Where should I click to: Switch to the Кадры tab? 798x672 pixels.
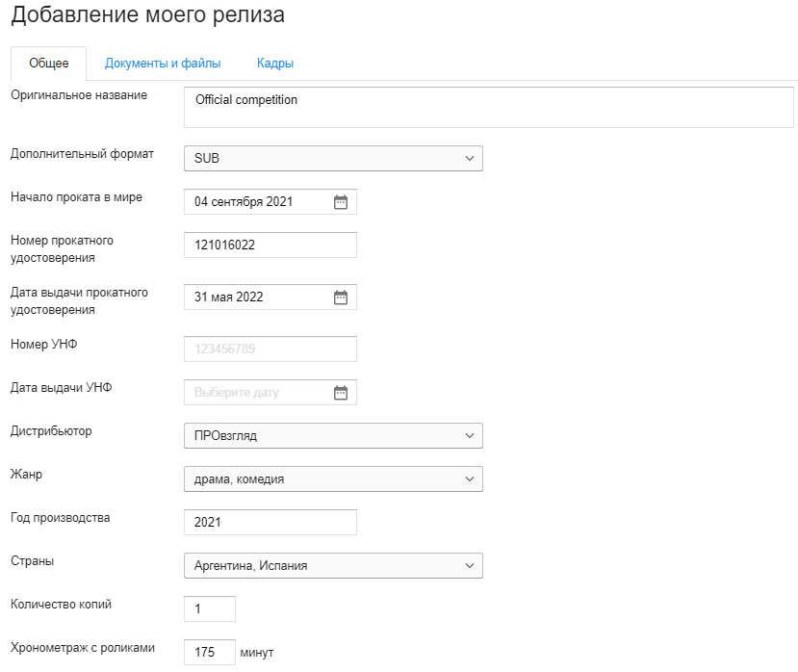coord(275,64)
